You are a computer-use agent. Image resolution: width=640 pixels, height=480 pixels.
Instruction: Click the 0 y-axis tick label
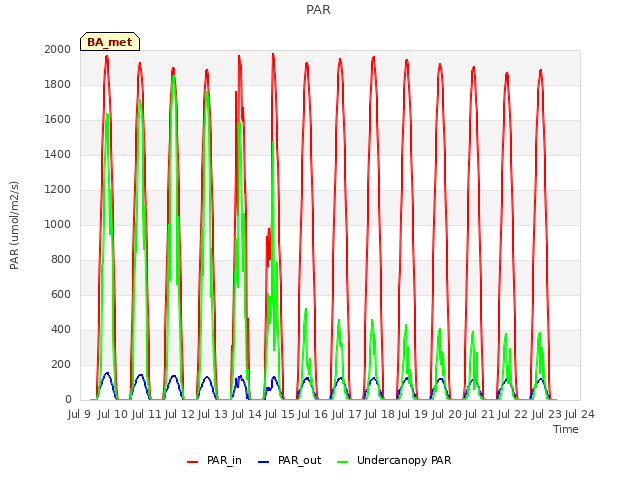pyautogui.click(x=68, y=400)
